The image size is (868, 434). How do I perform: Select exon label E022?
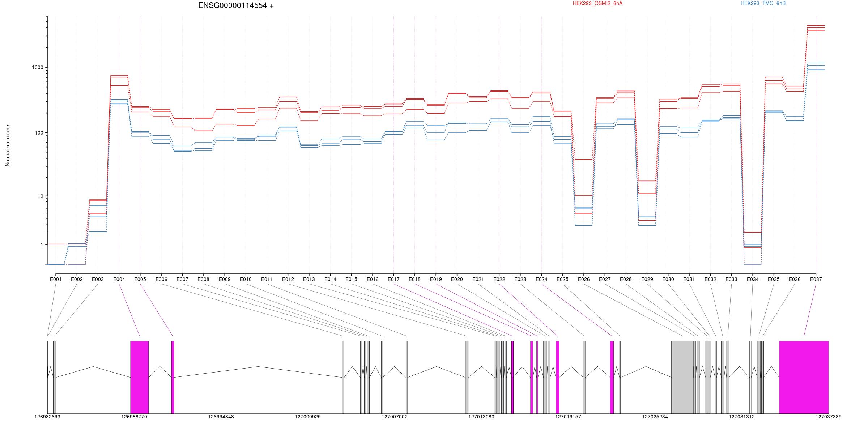499,279
